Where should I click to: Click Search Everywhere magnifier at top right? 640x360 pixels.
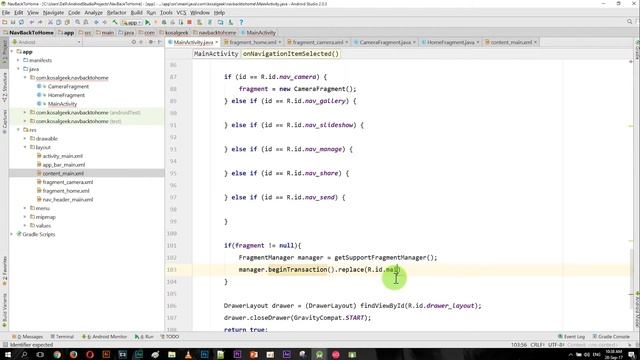click(629, 22)
